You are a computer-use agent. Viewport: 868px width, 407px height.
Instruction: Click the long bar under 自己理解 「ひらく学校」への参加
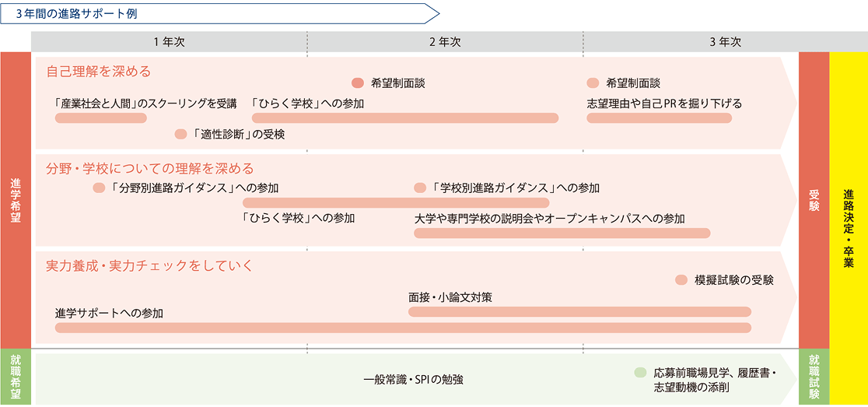[x=405, y=118]
